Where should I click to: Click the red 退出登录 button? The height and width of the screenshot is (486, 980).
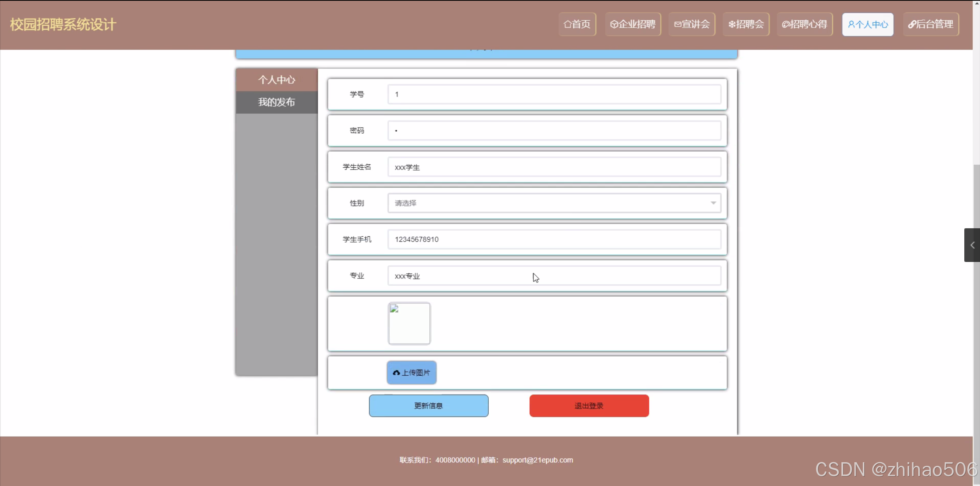[589, 406]
